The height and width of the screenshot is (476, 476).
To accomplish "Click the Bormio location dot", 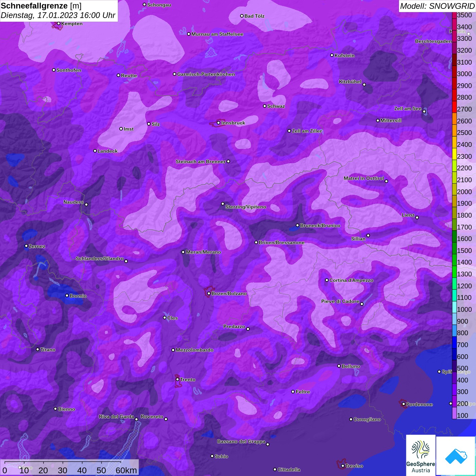I will coord(67,295).
